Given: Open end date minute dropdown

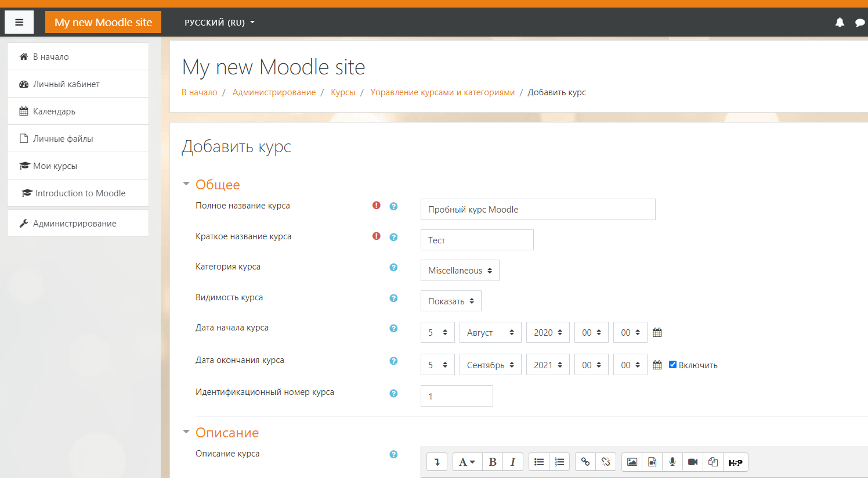Looking at the screenshot, I should 630,365.
